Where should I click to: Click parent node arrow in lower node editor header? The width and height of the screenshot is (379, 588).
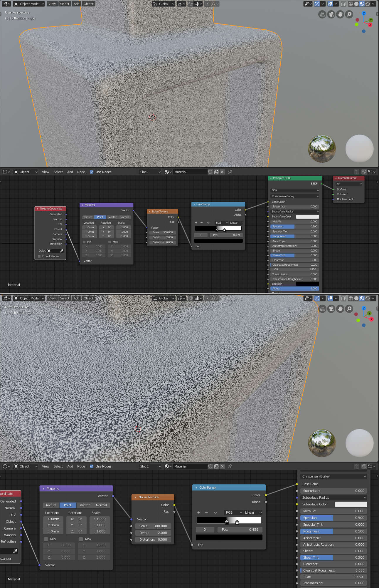click(357, 466)
